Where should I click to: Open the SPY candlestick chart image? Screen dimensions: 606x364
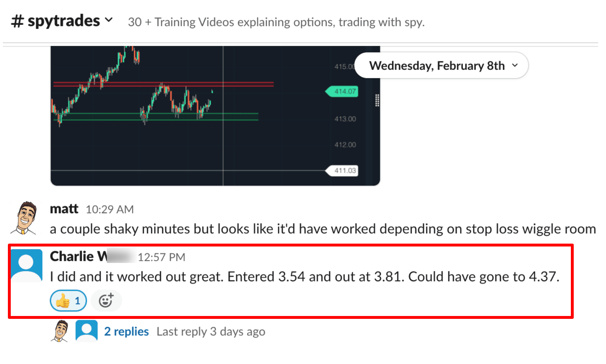(215, 116)
